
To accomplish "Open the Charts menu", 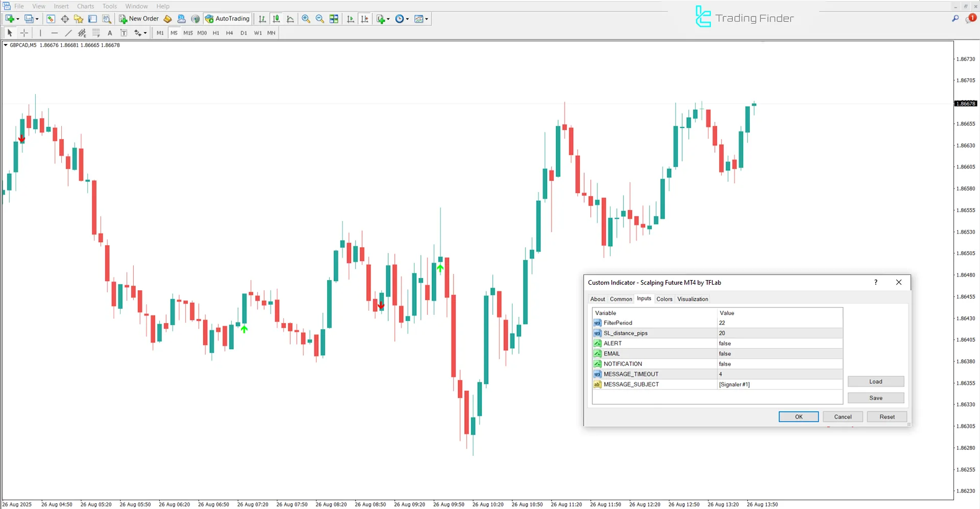I will coord(85,6).
